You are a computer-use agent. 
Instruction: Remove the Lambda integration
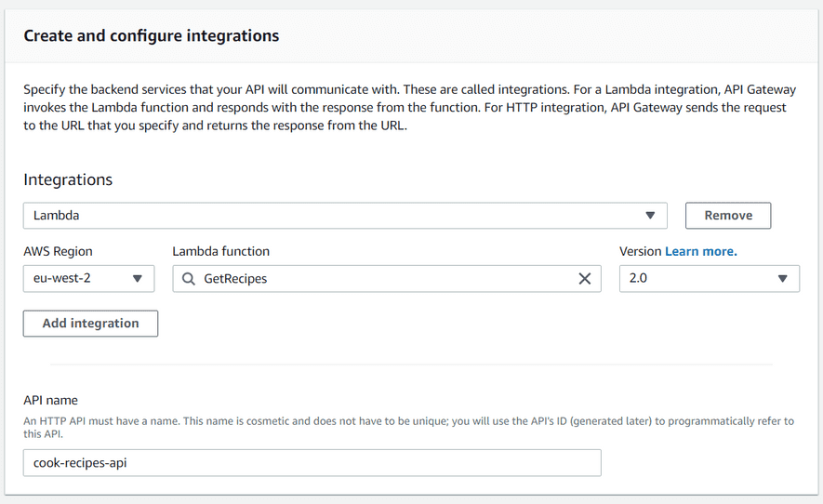pyautogui.click(x=728, y=215)
